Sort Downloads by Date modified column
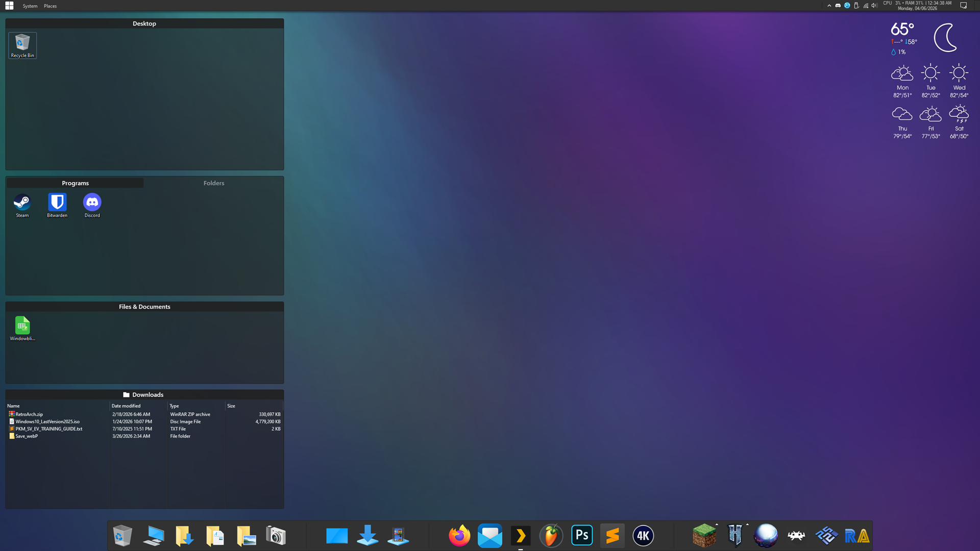Screen dimensions: 980x551 126,406
